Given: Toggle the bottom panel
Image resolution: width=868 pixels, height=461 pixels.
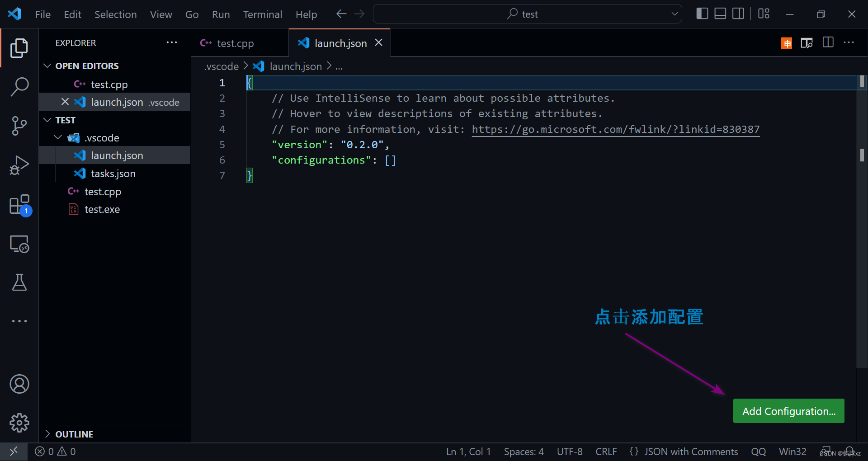Looking at the screenshot, I should (720, 14).
